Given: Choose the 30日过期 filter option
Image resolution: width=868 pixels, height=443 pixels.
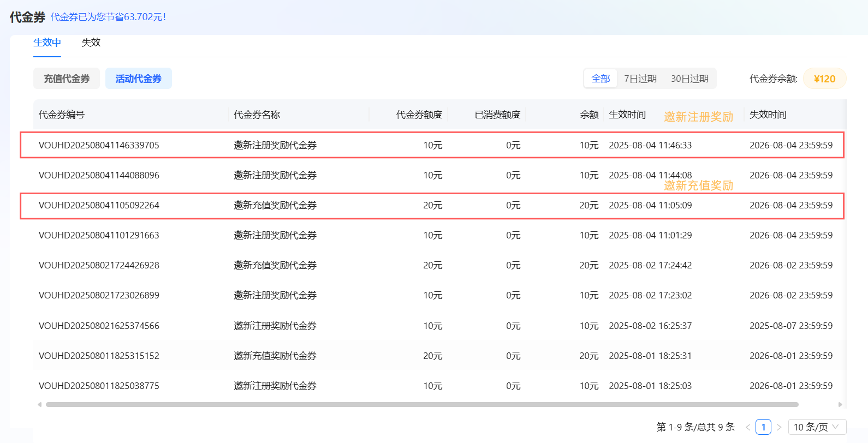Looking at the screenshot, I should [689, 79].
